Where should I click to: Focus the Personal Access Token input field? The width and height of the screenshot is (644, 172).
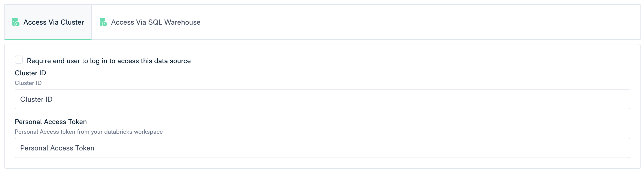(x=322, y=148)
